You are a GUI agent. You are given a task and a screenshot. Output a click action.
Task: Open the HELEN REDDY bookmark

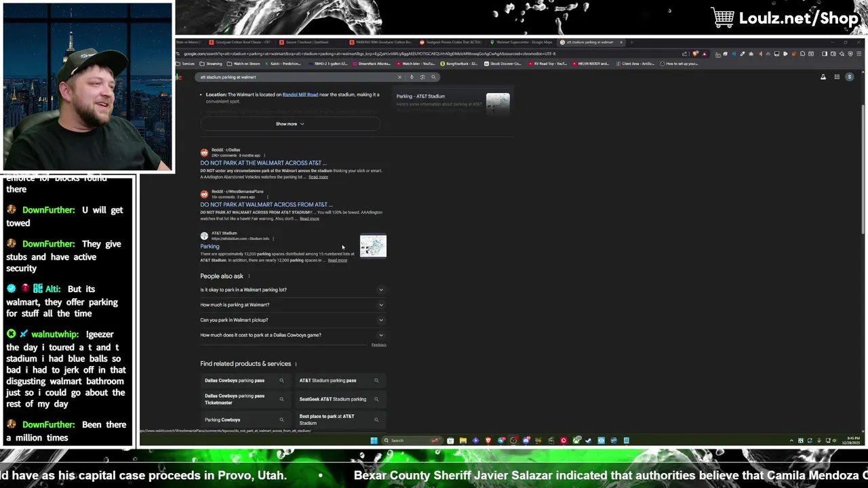tap(591, 64)
